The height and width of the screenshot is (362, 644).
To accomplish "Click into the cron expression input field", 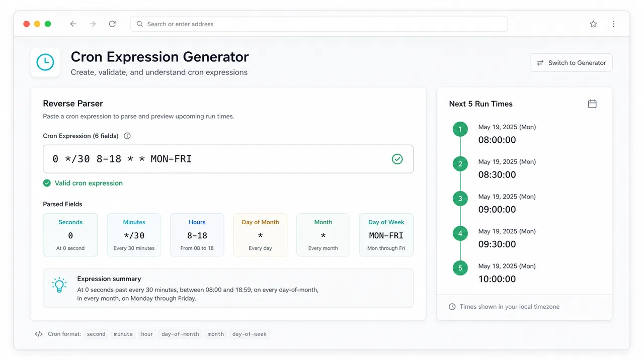I will click(228, 159).
